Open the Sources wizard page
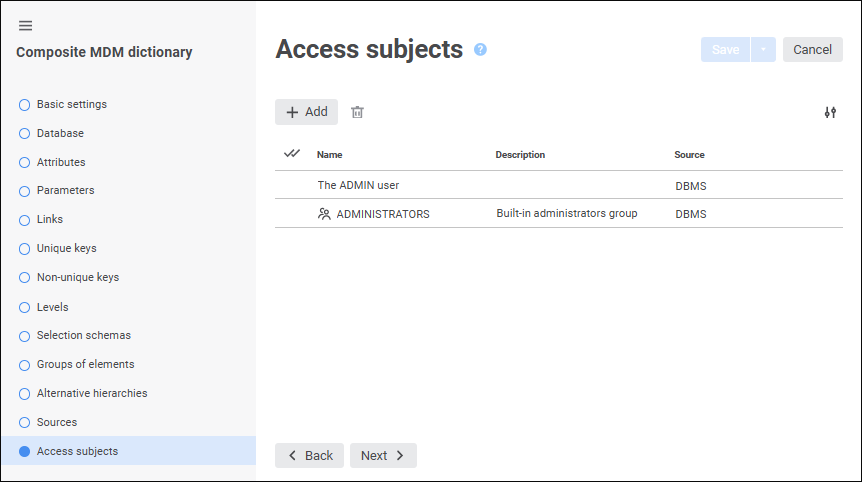Screen dimensions: 862x482 [57, 422]
